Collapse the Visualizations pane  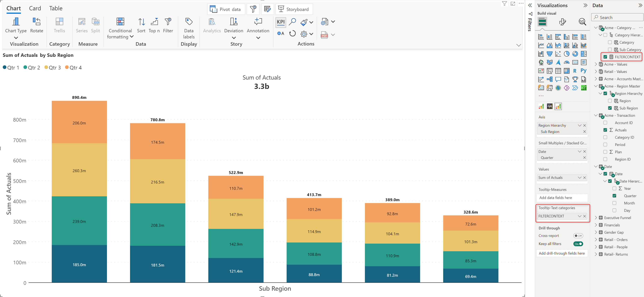(x=585, y=5)
